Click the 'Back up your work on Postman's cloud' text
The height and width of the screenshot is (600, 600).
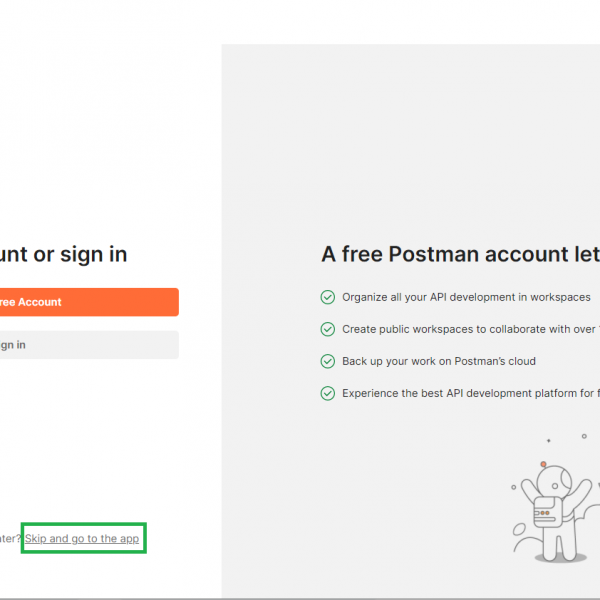click(439, 361)
